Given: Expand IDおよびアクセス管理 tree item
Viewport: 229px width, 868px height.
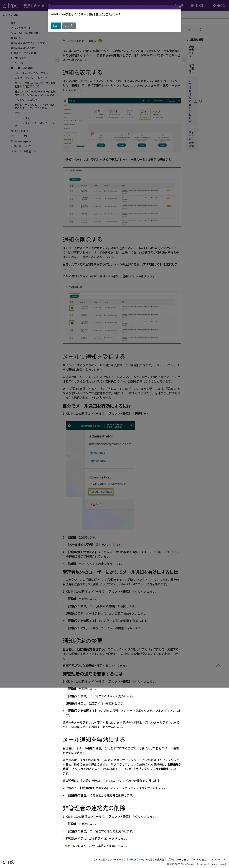Looking at the screenshot, I should point(23,53).
